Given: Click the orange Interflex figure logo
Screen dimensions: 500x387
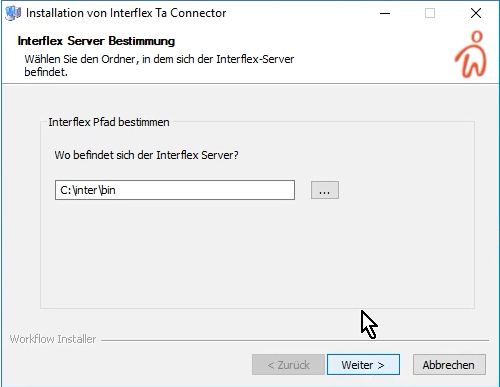Looking at the screenshot, I should pyautogui.click(x=471, y=54).
